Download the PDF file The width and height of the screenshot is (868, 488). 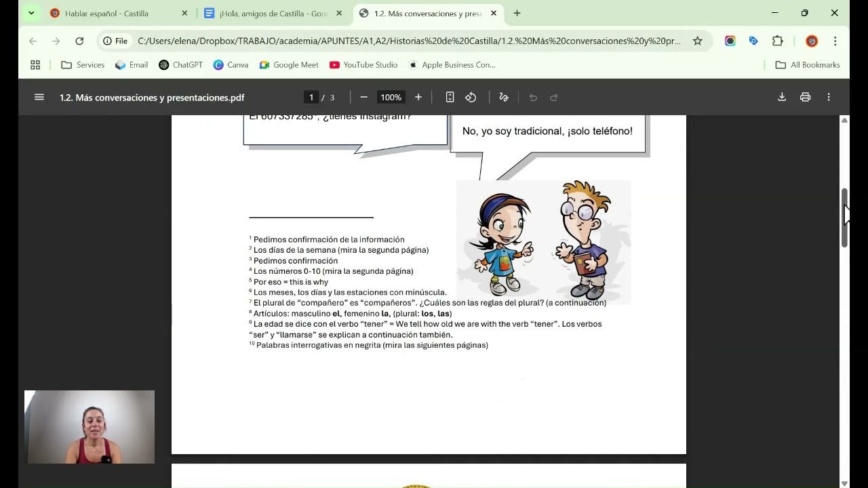point(782,98)
